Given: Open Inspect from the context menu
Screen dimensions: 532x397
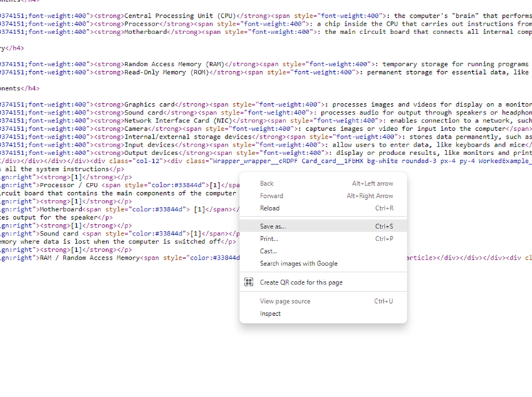Looking at the screenshot, I should pyautogui.click(x=270, y=314).
